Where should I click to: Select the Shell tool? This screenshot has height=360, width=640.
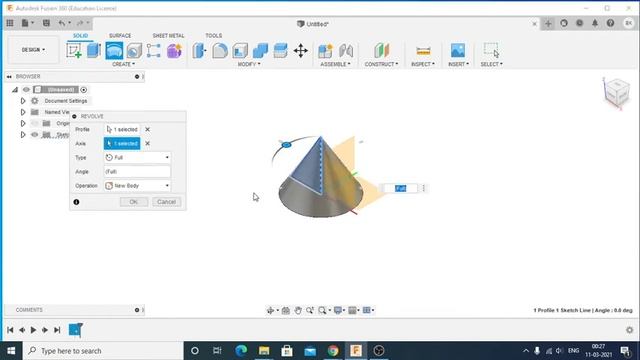point(240,51)
